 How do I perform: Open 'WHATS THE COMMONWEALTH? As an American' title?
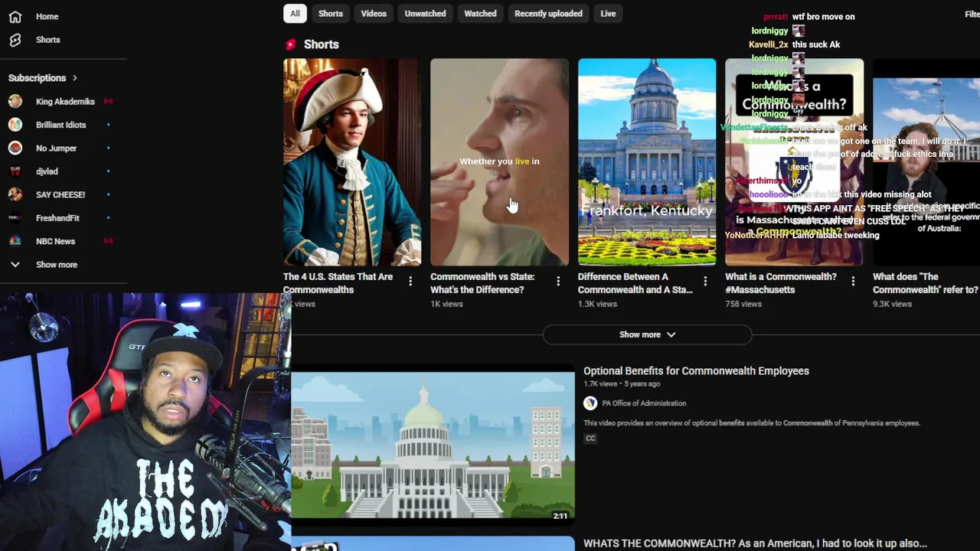coord(755,543)
